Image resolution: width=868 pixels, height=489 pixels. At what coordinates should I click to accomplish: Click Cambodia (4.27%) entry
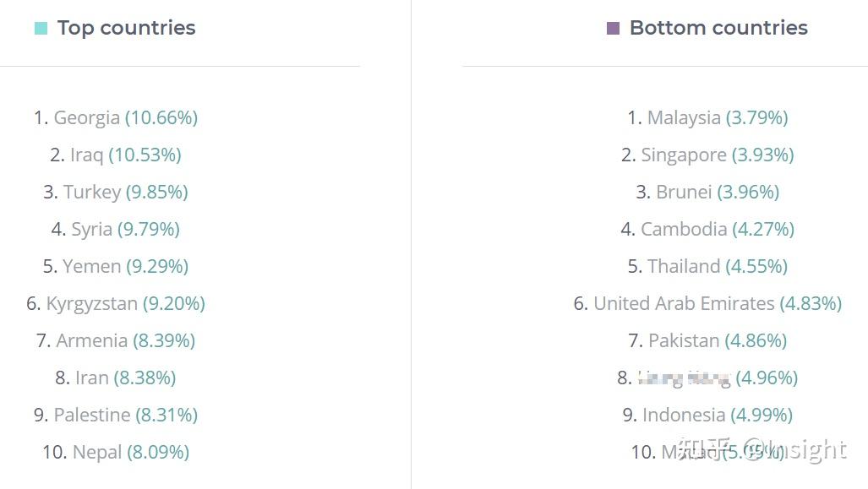707,229
